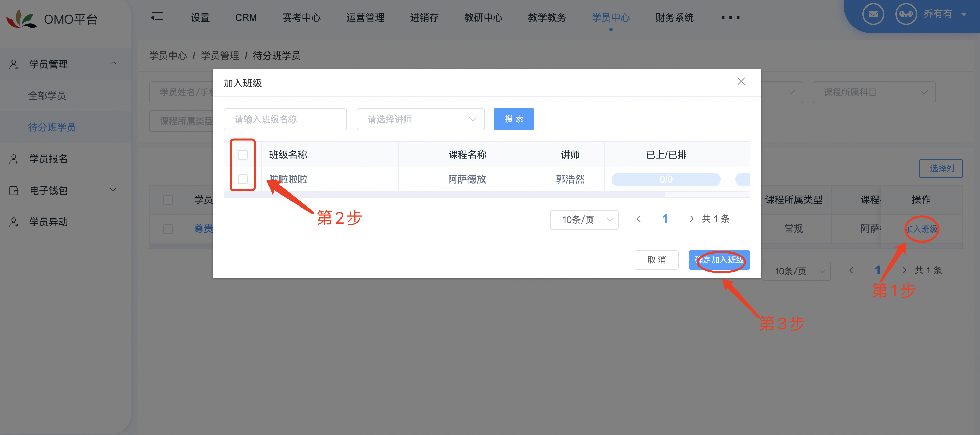Image resolution: width=980 pixels, height=435 pixels.
Task: Open the partially hidden dropdown left of 课程所属科目
Action: (x=782, y=92)
